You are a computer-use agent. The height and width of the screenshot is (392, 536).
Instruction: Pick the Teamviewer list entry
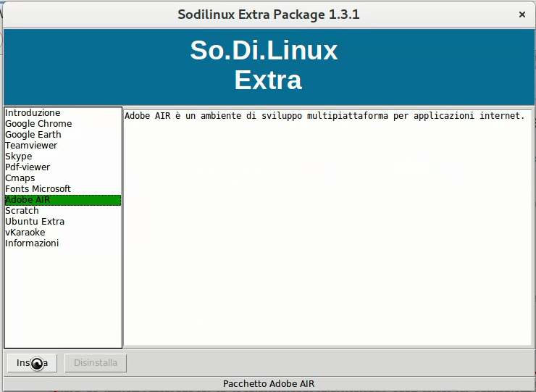[x=31, y=146]
